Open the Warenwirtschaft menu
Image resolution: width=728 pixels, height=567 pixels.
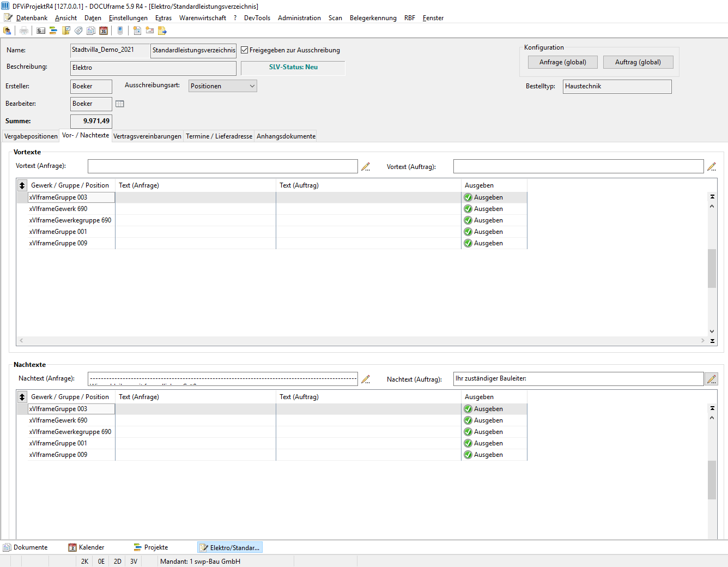[x=203, y=18]
